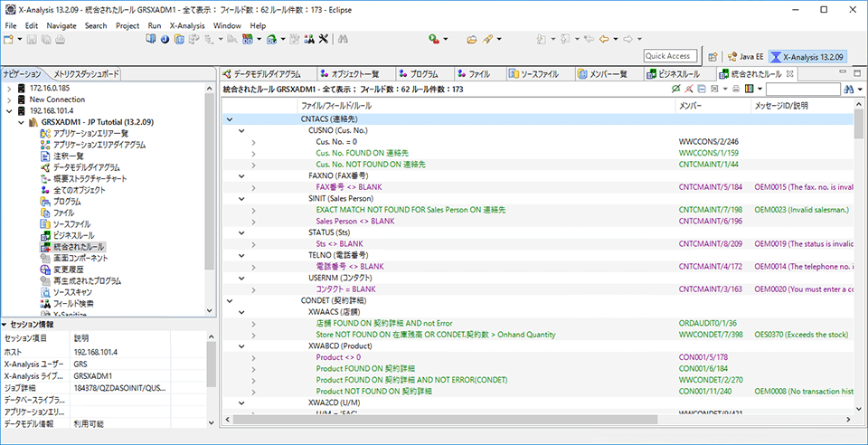Open dropdown next to the Run icon
This screenshot has width=868, height=445.
446,39
